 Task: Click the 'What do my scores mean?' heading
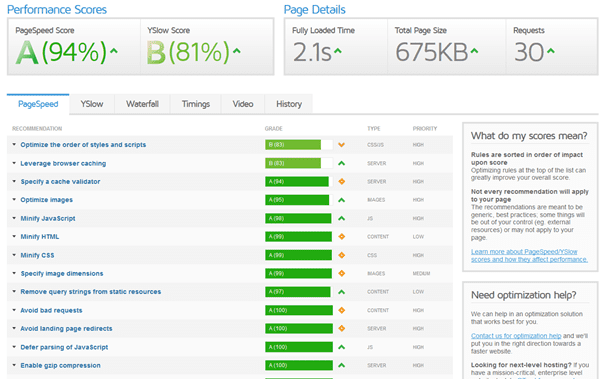(x=529, y=136)
